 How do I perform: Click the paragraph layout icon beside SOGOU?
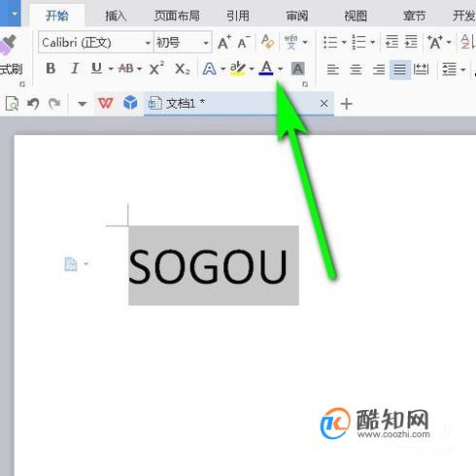click(x=71, y=264)
